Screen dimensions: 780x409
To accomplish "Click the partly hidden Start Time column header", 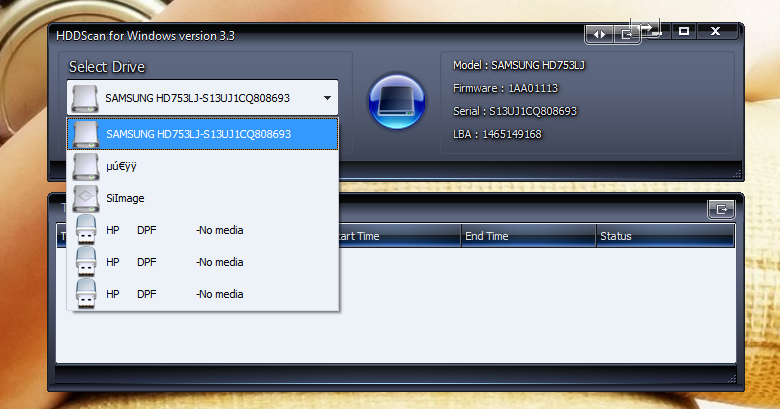I will click(399, 236).
